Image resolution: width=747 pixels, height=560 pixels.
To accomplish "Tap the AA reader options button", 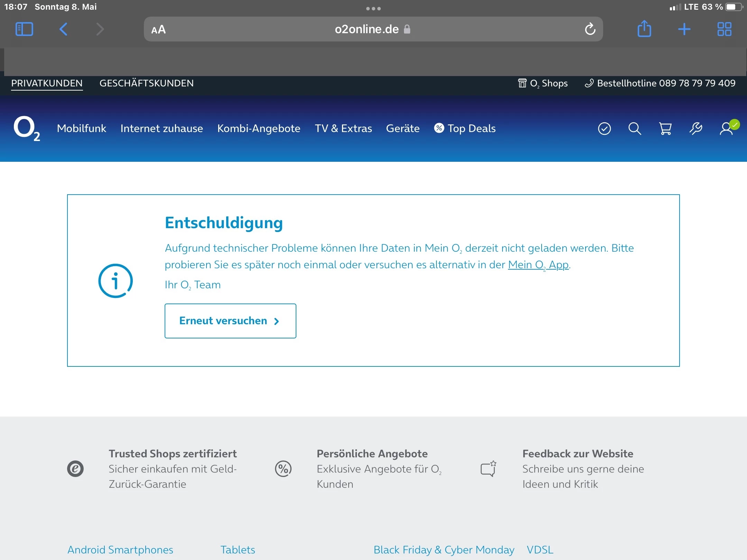I will 158,30.
